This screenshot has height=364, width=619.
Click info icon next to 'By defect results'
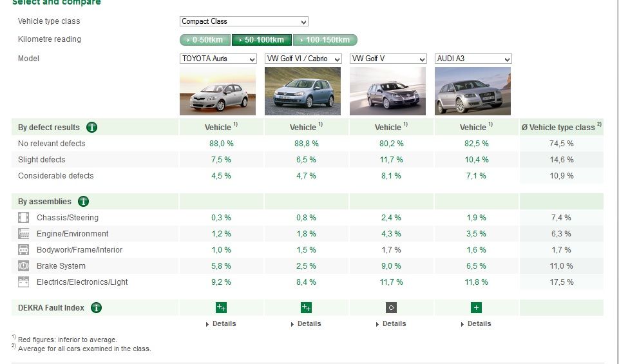(x=92, y=128)
